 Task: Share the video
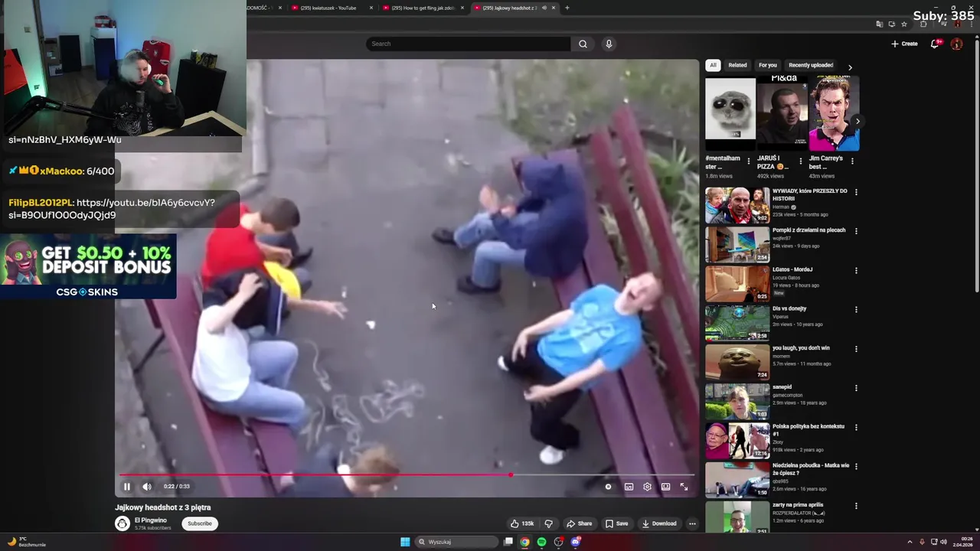pos(579,523)
